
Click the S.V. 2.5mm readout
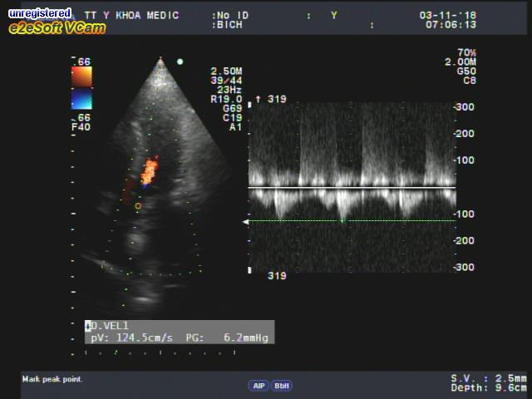488,378
